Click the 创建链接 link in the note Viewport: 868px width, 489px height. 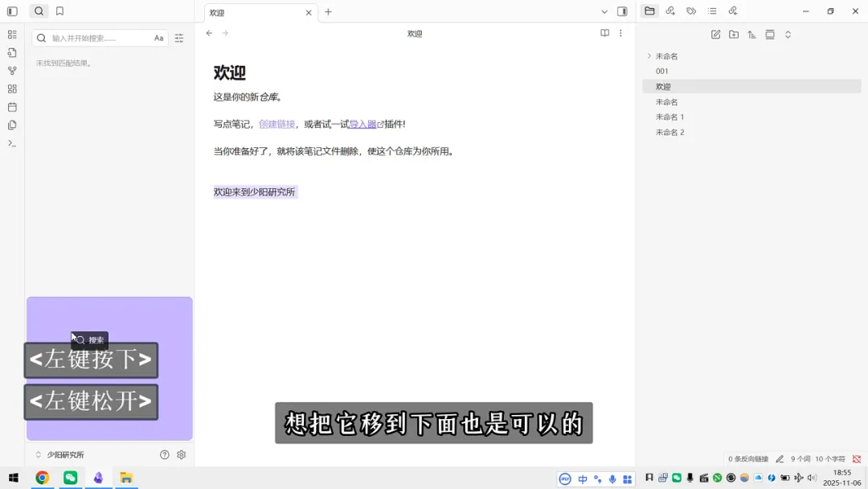(x=276, y=124)
